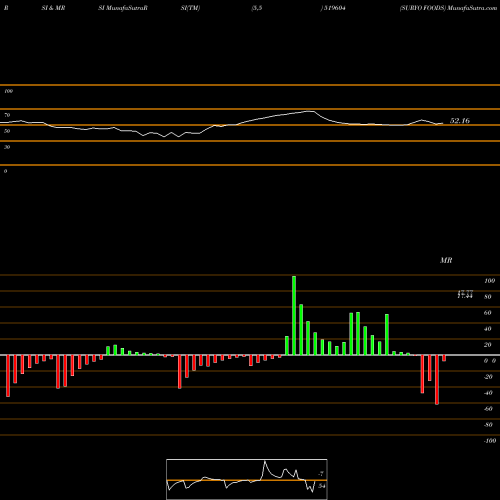Select the tallest green MR bar
Image resolution: width=500 pixels, height=500 pixels.
[294, 315]
